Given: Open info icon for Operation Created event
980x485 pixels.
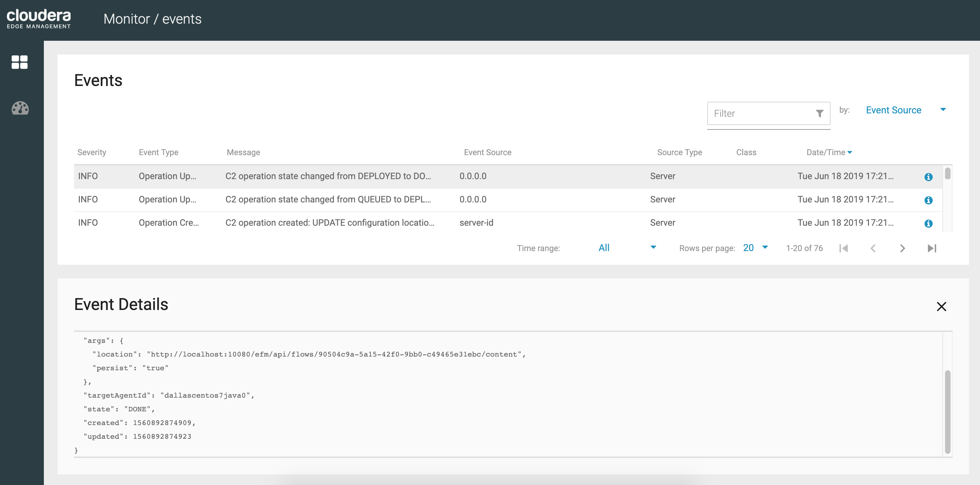Looking at the screenshot, I should coord(928,223).
